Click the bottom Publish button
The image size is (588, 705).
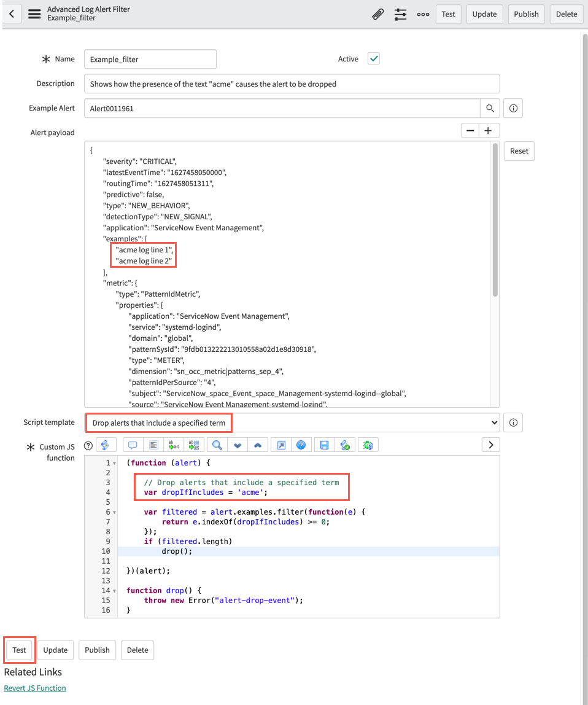point(97,650)
